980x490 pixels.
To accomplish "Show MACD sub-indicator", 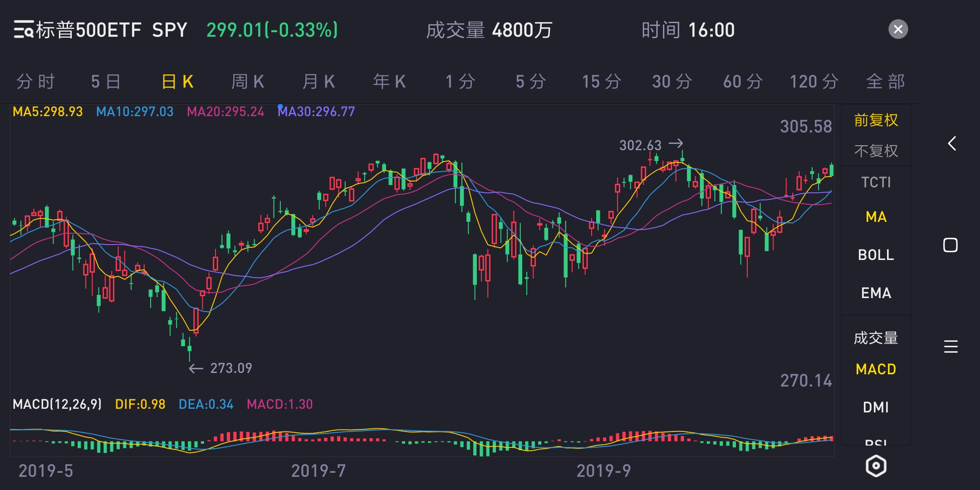I will tap(876, 369).
